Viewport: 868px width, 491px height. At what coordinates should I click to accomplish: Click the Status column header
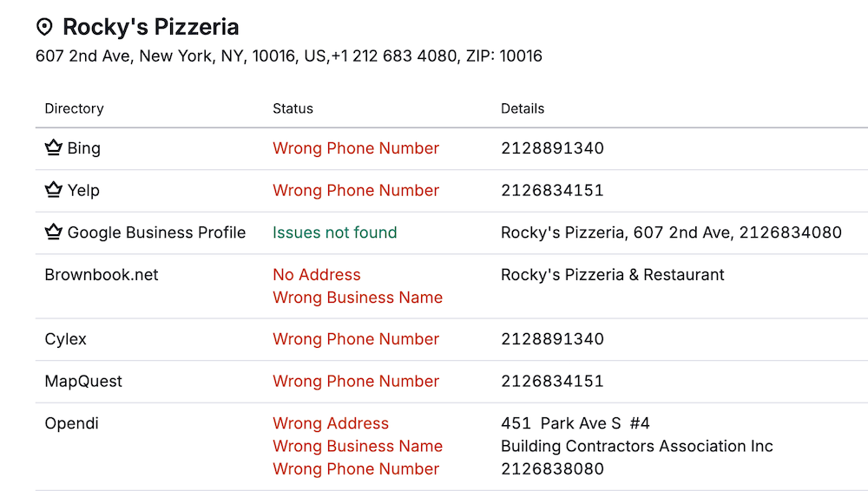[x=293, y=108]
